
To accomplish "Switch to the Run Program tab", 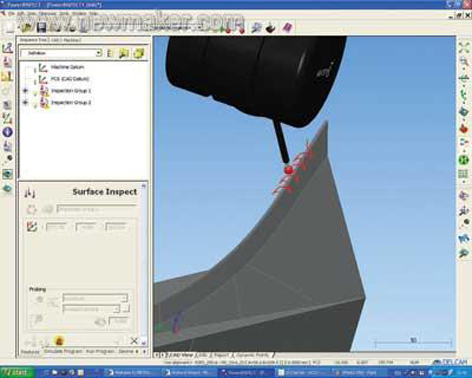I will point(100,352).
